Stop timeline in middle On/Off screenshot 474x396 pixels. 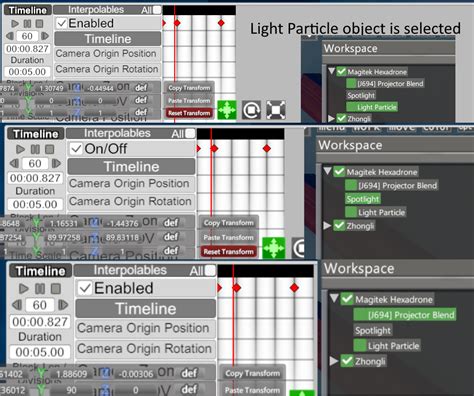click(x=50, y=149)
